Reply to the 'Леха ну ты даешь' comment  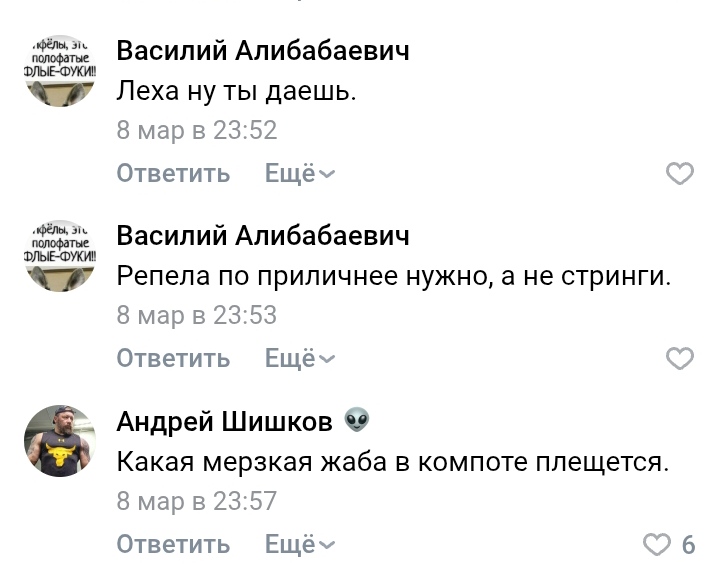point(173,174)
